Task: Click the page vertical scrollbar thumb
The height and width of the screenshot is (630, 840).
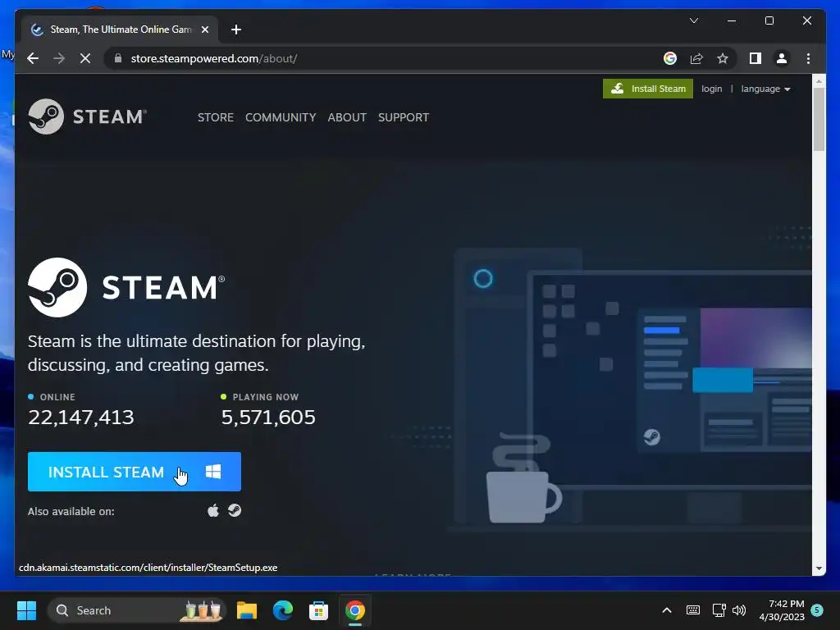Action: point(819,120)
